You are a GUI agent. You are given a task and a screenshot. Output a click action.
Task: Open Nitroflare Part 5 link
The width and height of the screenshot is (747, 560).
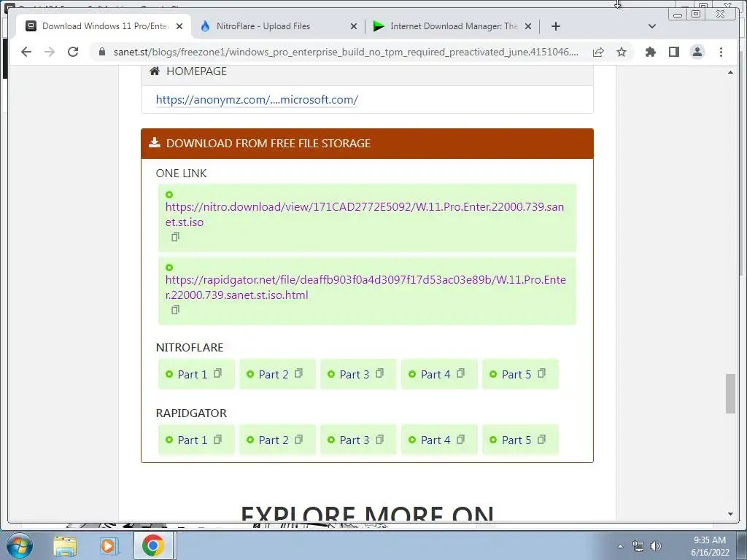click(x=516, y=374)
